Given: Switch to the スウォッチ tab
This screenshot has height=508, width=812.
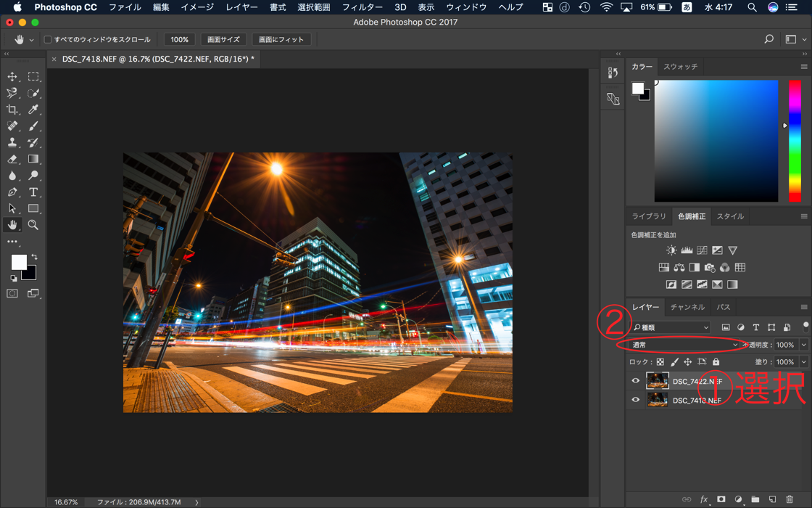Looking at the screenshot, I should 681,66.
